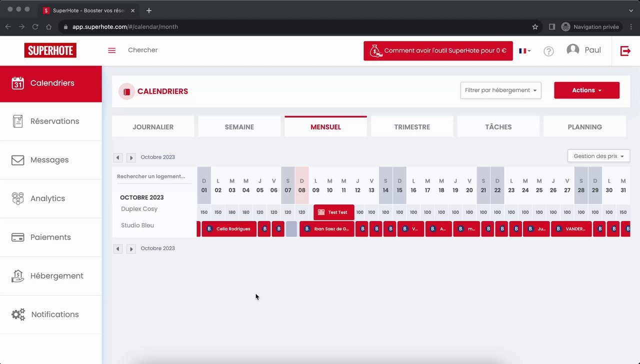The image size is (640, 364).
Task: Click the S 14 day header
Action: (385, 185)
